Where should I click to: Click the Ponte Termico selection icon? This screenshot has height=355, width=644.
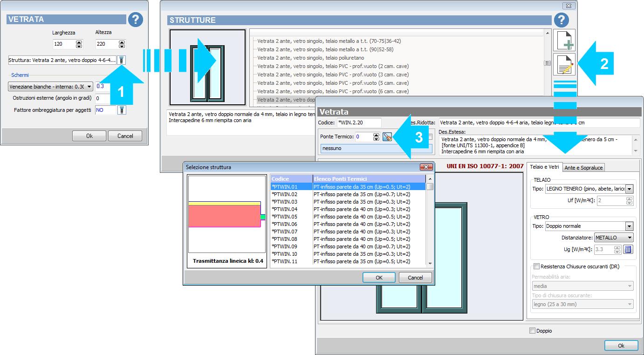pos(387,137)
